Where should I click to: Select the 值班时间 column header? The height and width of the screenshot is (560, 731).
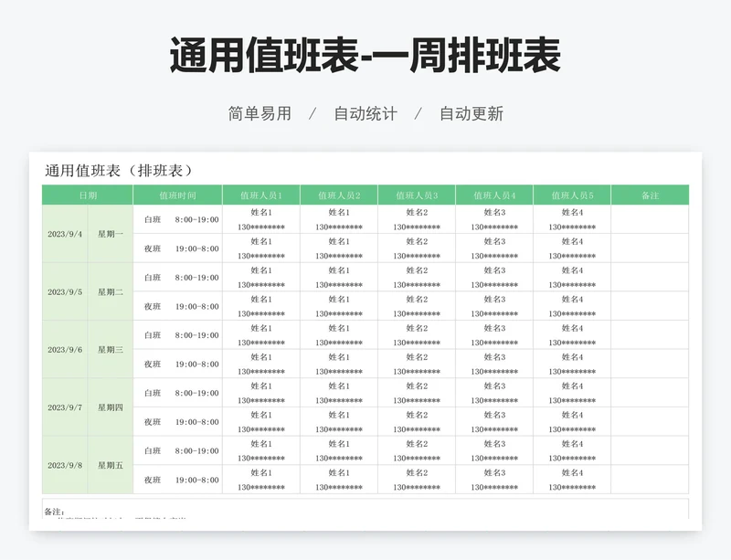point(177,195)
